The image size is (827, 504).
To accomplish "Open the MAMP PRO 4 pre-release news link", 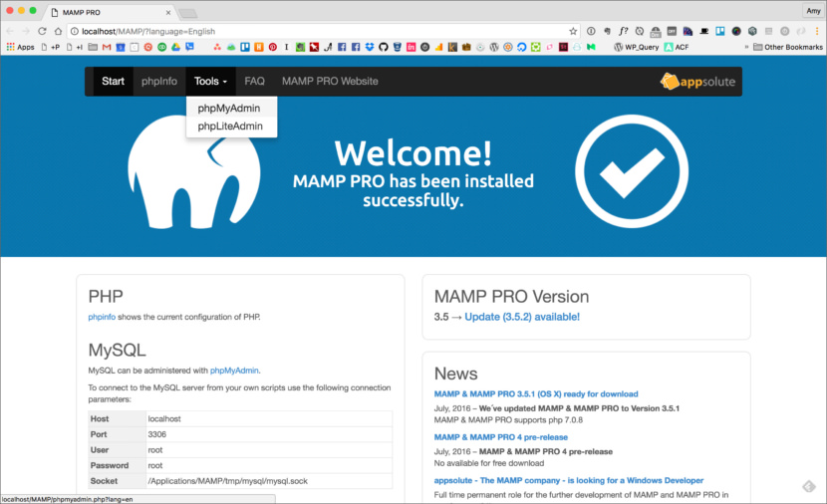I will coord(500,437).
